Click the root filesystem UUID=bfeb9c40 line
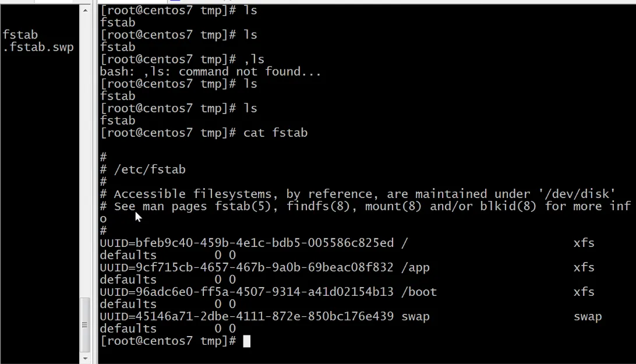Screen dimensions: 636x364 click(x=347, y=243)
